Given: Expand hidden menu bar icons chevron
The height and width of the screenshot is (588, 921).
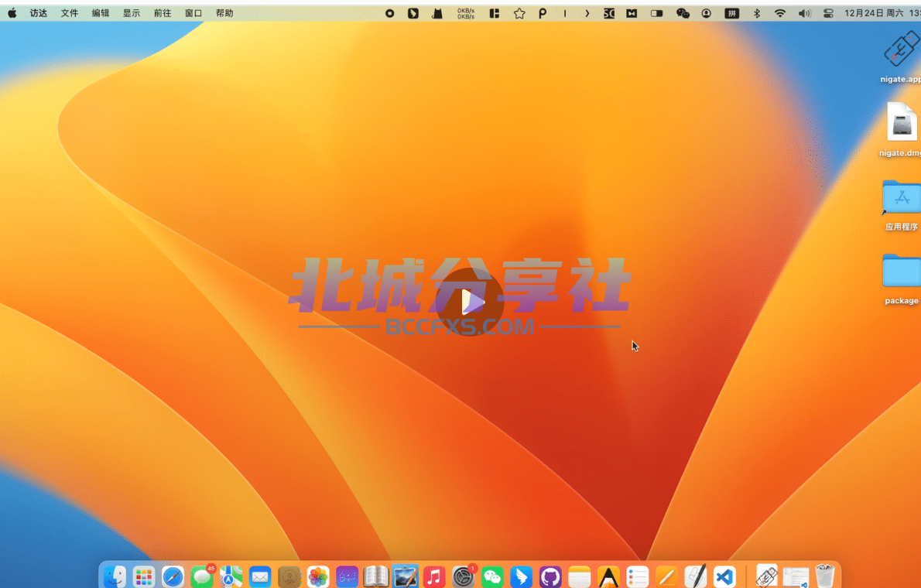Looking at the screenshot, I should click(587, 13).
